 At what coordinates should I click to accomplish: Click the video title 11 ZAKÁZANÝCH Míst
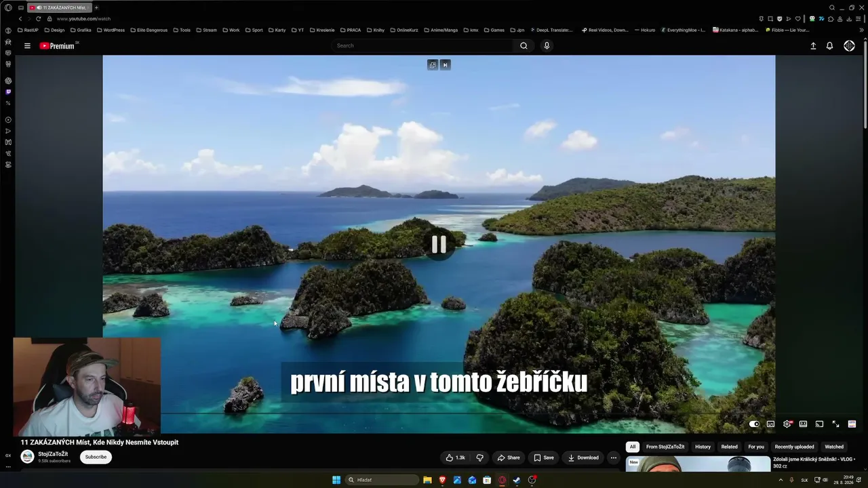click(100, 443)
